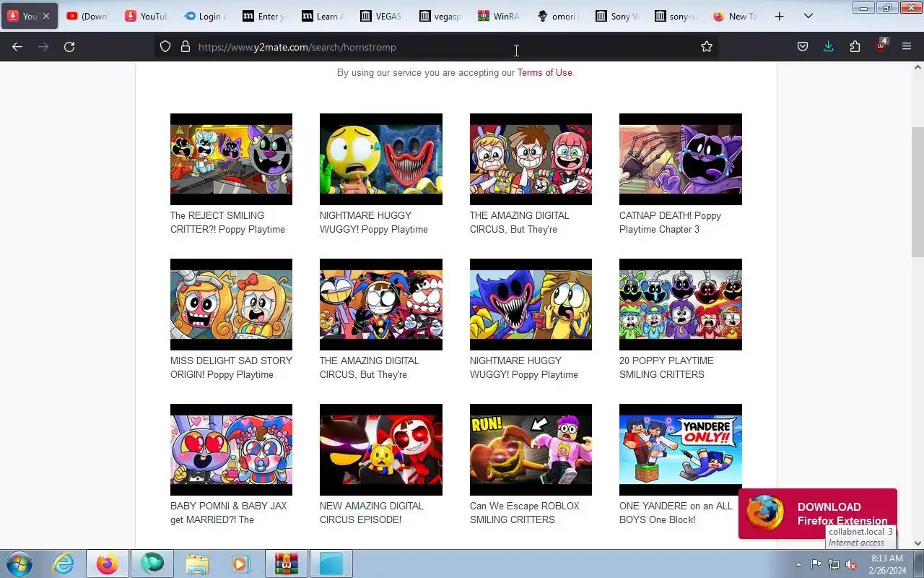This screenshot has height=578, width=924.
Task: Open a new tab with plus
Action: 779,16
